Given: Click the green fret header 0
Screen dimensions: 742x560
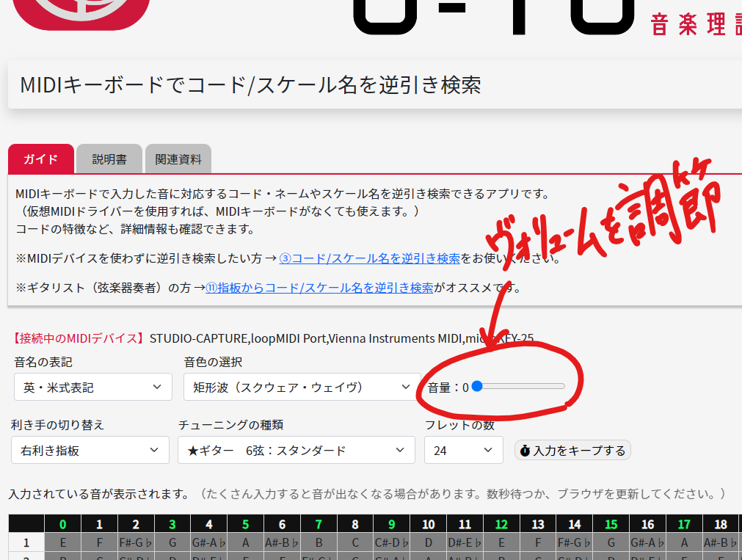Looking at the screenshot, I should 62,523.
